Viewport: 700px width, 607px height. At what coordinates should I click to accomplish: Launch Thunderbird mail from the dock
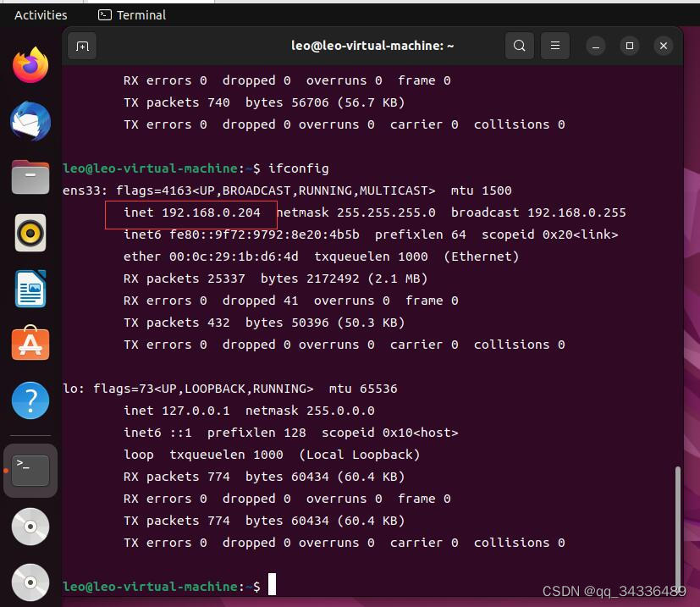(x=30, y=121)
